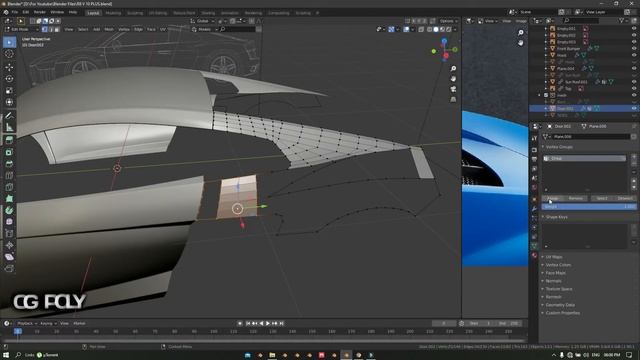The height and width of the screenshot is (360, 640).
Task: Hide Front Bumper via its eye icon
Action: pyautogui.click(x=634, y=48)
